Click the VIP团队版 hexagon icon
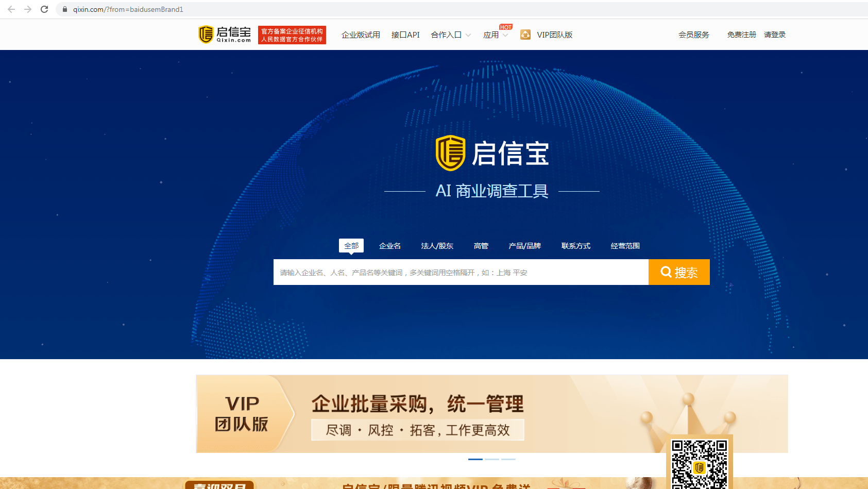Viewport: 868px width, 489px height. [525, 35]
